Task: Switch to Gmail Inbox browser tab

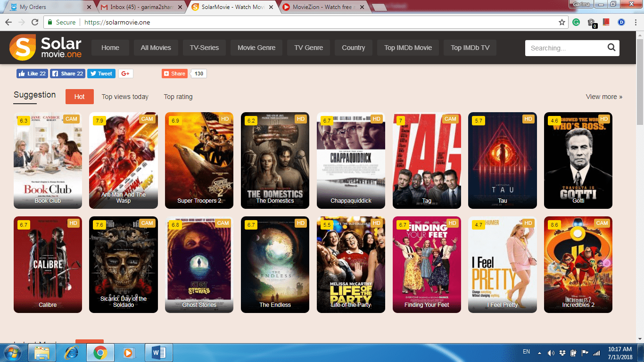Action: [x=141, y=7]
